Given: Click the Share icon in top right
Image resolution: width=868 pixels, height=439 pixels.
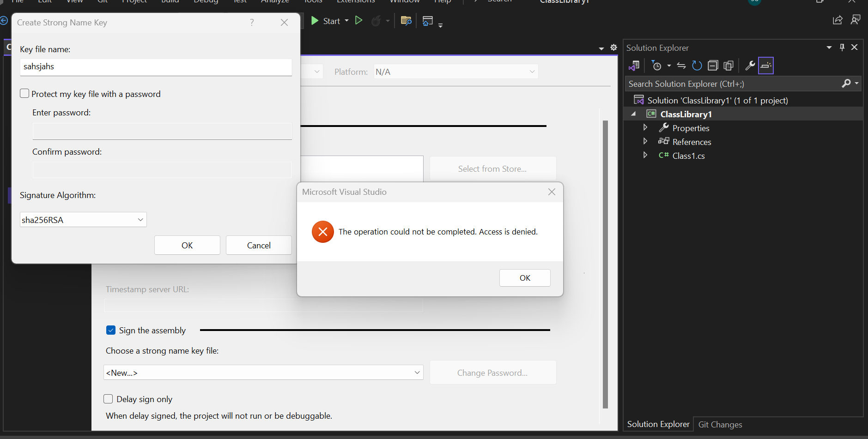Looking at the screenshot, I should (x=838, y=20).
